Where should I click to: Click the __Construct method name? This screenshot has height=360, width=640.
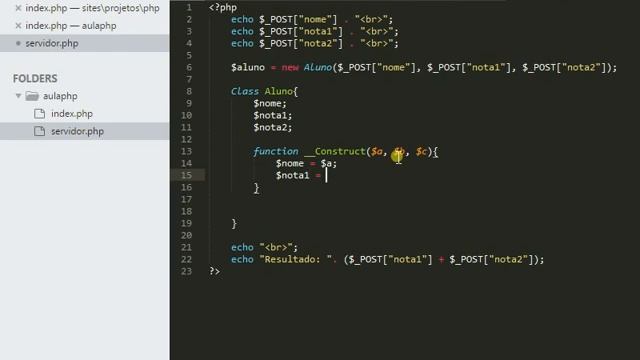coord(335,151)
